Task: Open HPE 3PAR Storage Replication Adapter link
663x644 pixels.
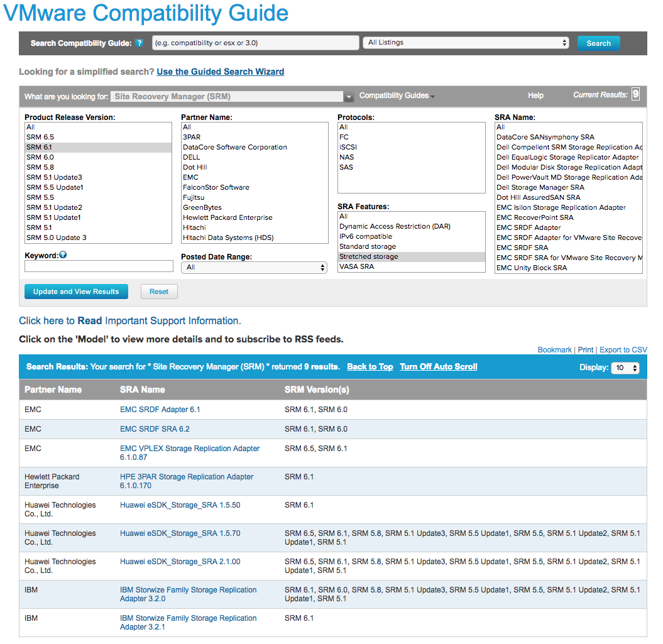Action: point(187,481)
